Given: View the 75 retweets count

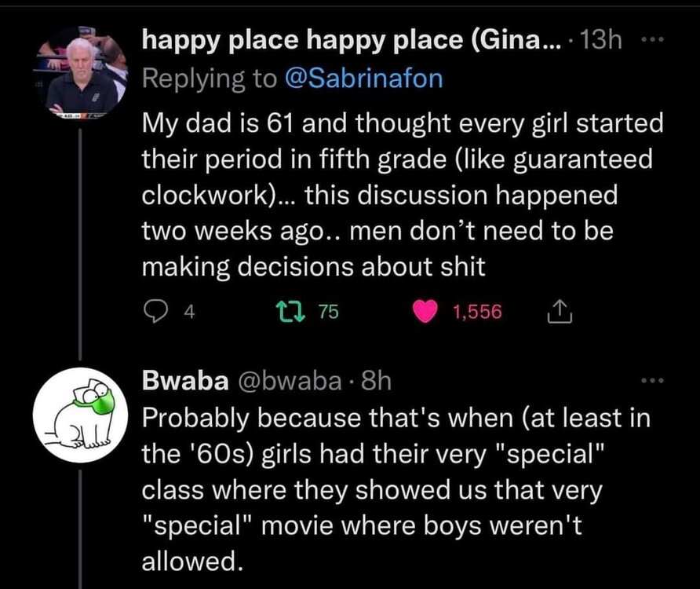Looking at the screenshot, I should [x=328, y=313].
